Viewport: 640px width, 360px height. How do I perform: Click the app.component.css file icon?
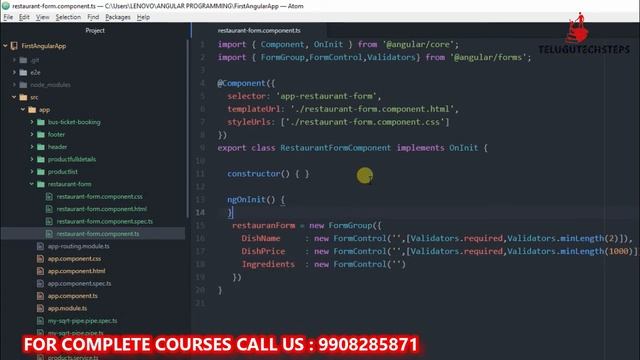pos(40,259)
